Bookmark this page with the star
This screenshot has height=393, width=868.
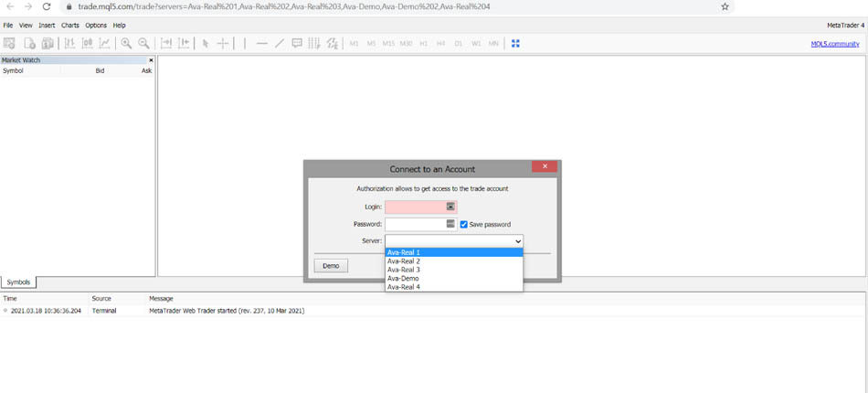pyautogui.click(x=725, y=6)
